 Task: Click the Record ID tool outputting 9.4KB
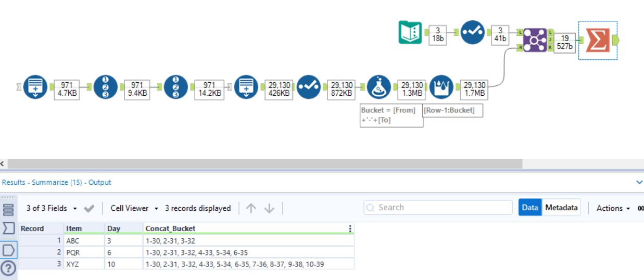pos(106,87)
